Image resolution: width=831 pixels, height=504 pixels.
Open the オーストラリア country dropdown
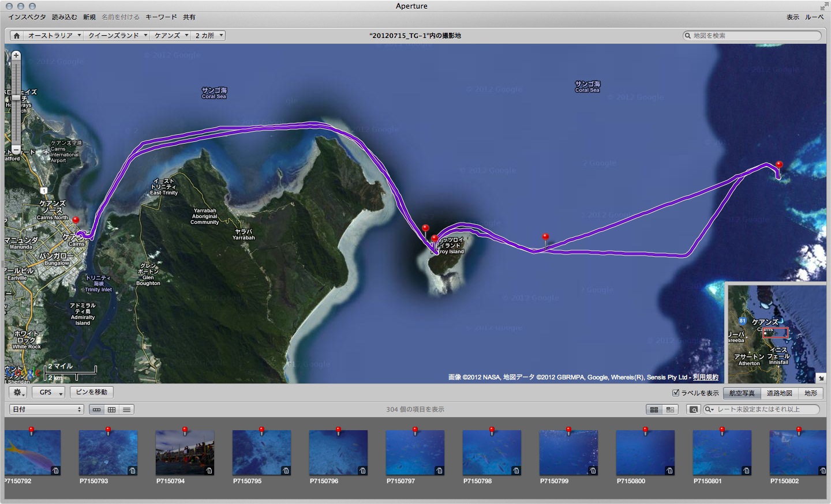tap(54, 36)
